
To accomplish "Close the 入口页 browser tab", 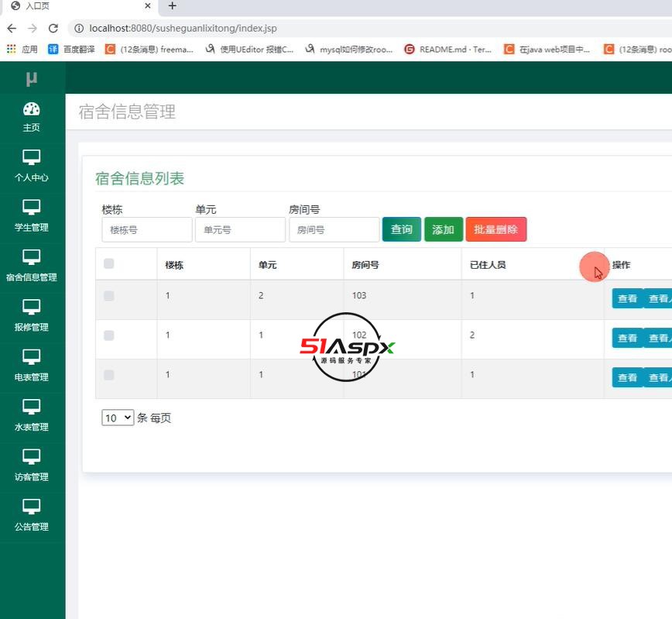I will (147, 5).
